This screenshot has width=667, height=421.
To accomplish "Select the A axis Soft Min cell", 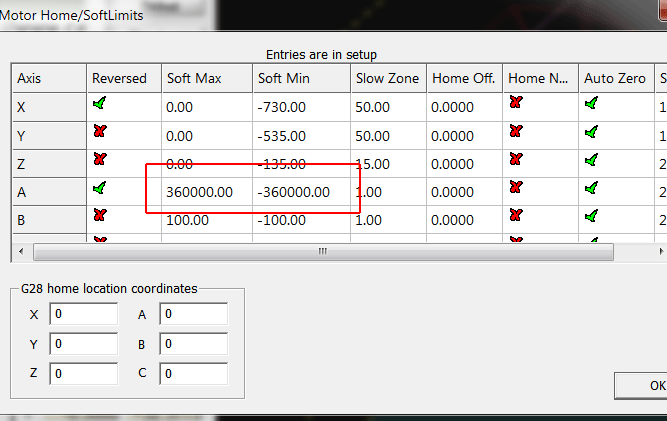I will [298, 191].
